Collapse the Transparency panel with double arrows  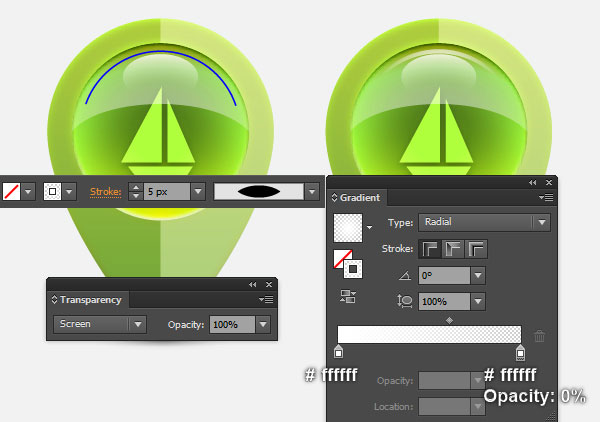tap(253, 284)
